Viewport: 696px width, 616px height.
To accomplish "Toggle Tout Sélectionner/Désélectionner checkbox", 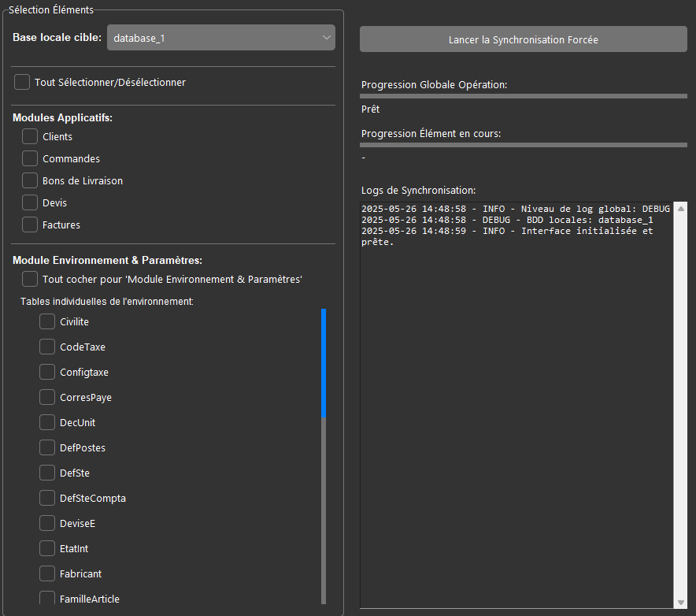I will coord(22,82).
